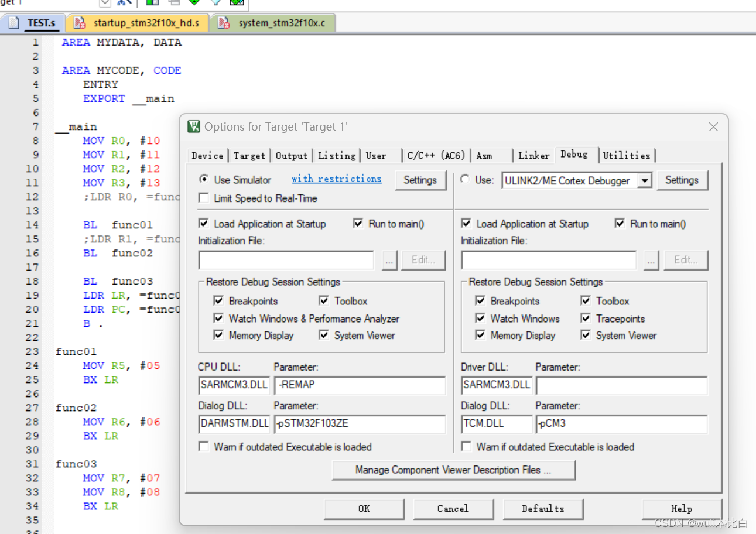756x534 pixels.
Task: Switch to the Device tab in Options
Action: 207,155
